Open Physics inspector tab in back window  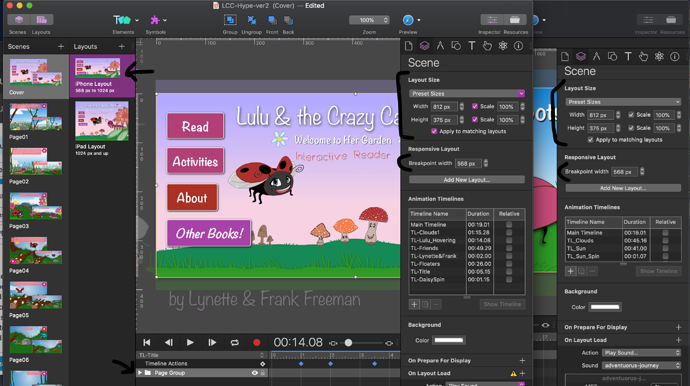pos(659,56)
